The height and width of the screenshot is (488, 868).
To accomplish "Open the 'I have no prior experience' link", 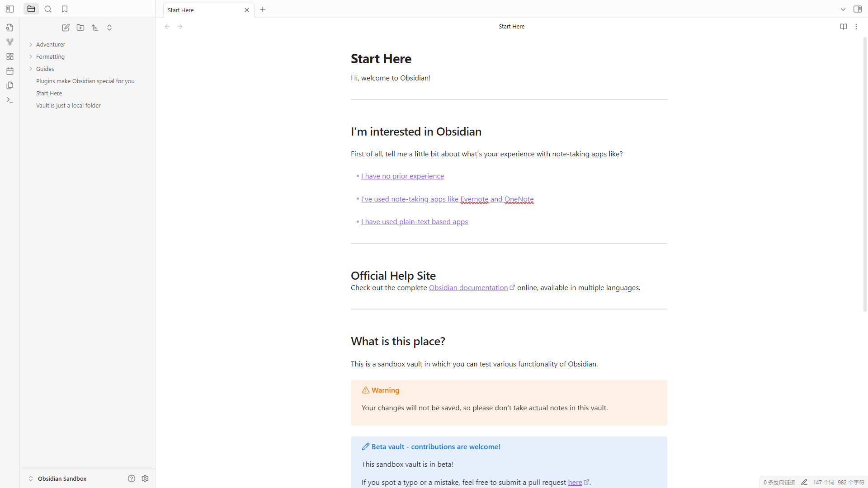I will 402,176.
